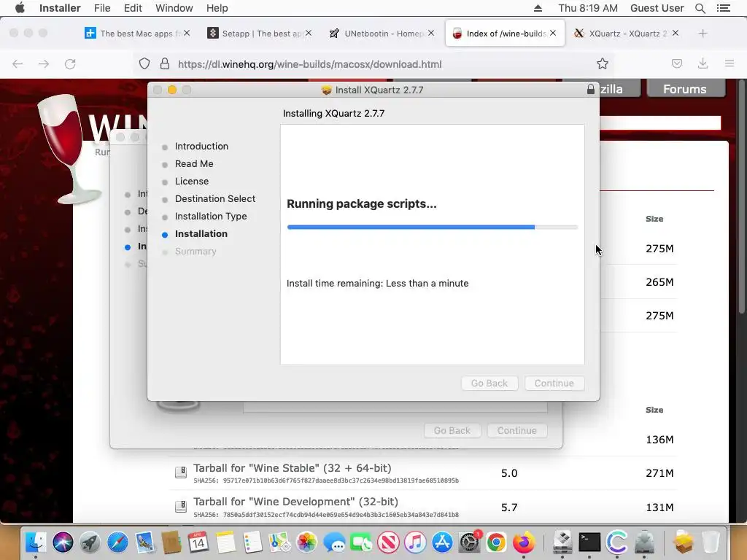The image size is (747, 560).
Task: Open a new Firefox tab with plus
Action: pyautogui.click(x=703, y=34)
